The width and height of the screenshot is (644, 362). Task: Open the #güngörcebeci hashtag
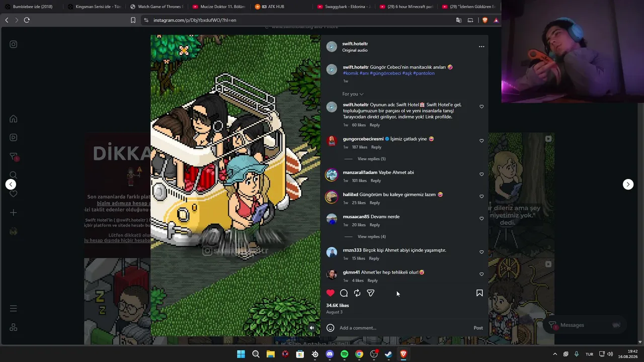click(x=385, y=73)
